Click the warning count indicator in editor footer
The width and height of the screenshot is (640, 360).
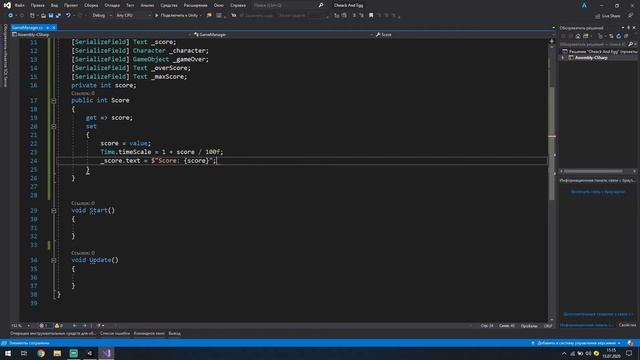59,326
